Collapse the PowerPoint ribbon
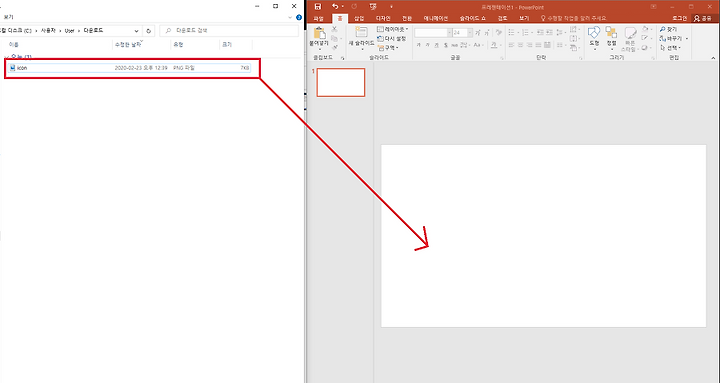This screenshot has height=383, width=720. point(713,58)
